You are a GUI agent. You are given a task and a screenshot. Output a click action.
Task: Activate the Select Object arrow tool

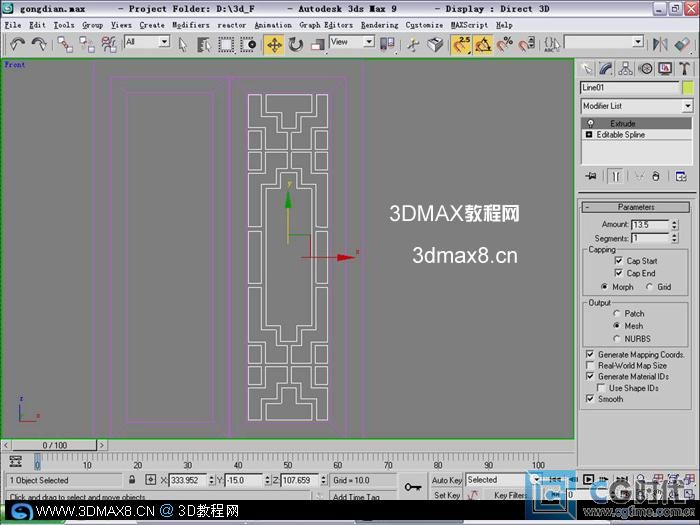pos(182,44)
